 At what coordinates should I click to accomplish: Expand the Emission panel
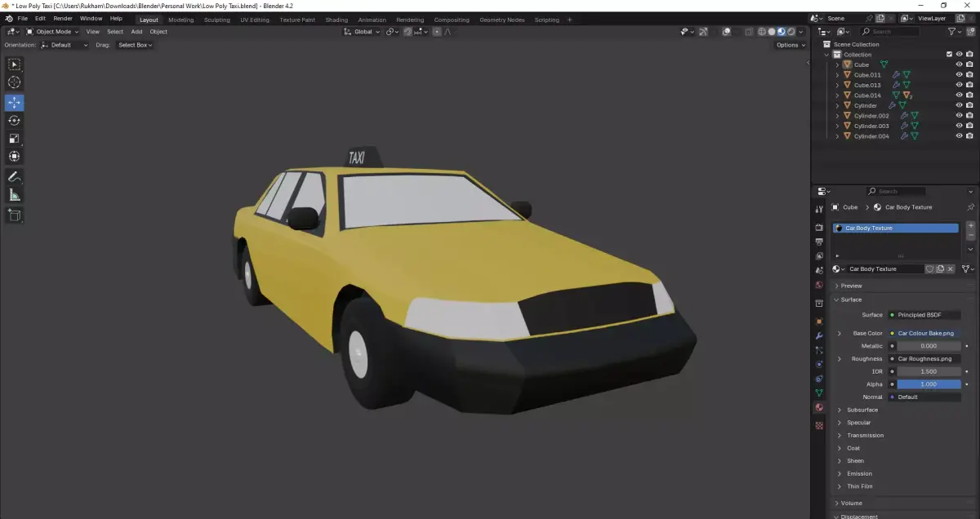(859, 473)
